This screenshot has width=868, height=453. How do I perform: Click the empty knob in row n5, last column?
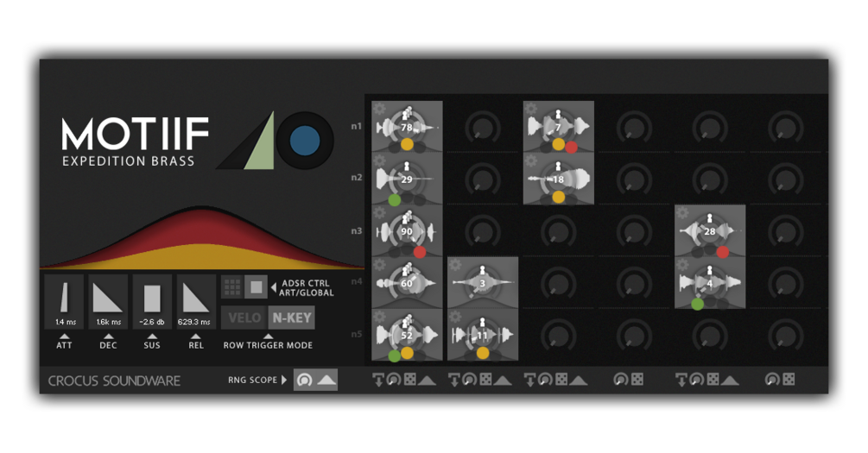(785, 335)
